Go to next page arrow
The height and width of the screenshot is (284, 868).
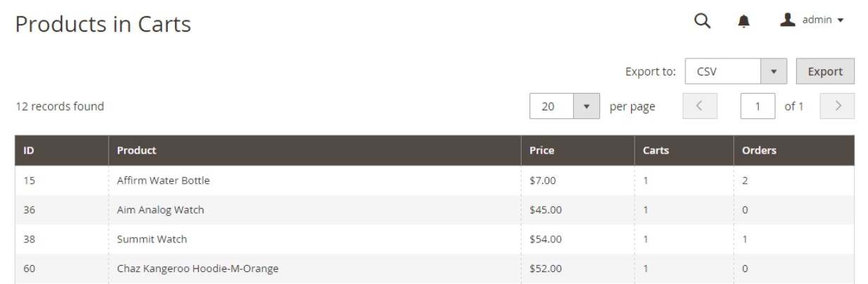838,107
